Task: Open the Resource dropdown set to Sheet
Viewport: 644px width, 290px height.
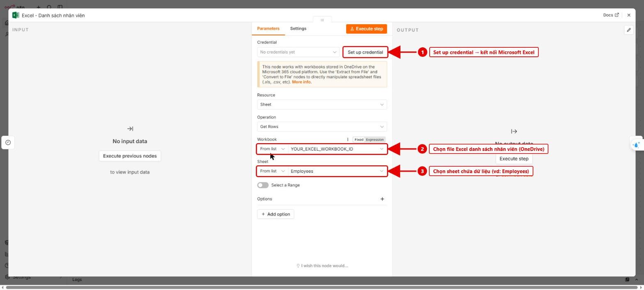Action: [x=322, y=104]
